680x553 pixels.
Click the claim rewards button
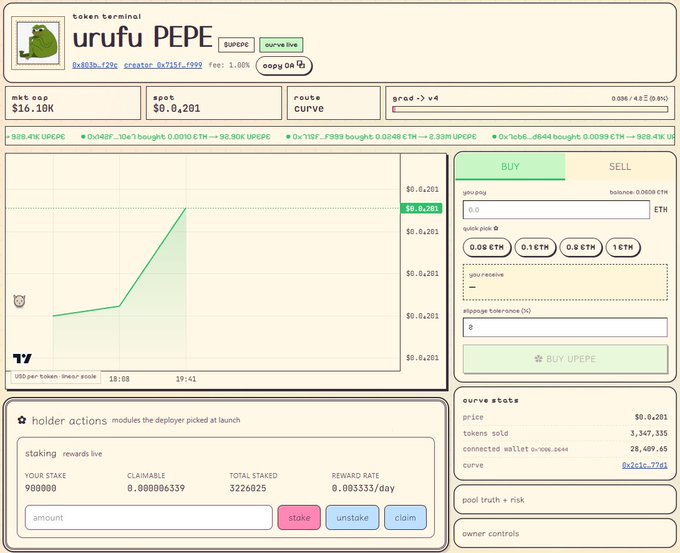pos(405,517)
